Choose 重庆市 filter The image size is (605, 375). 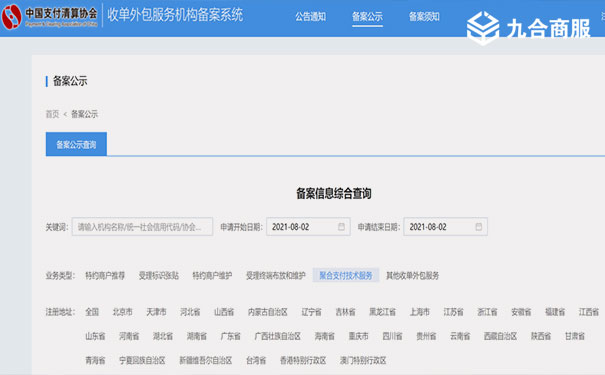click(358, 336)
